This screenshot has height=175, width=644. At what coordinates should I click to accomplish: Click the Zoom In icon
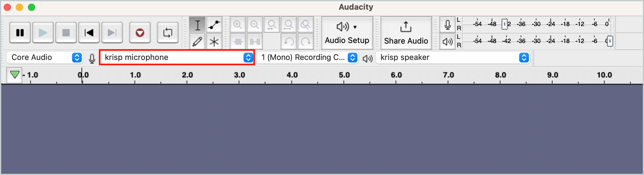pos(238,25)
